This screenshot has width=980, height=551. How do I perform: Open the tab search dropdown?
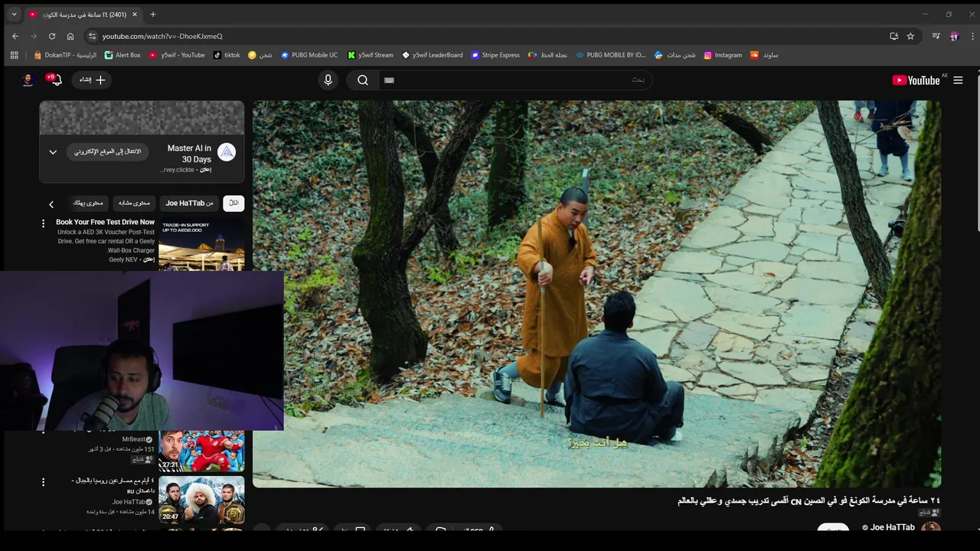coord(14,15)
